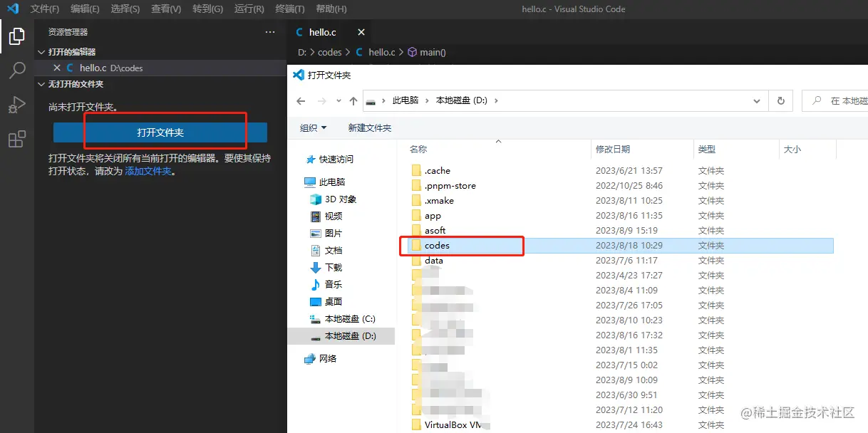Expand chevron after 此电脑 in address bar
Viewport: 868px width, 433px height.
(428, 101)
